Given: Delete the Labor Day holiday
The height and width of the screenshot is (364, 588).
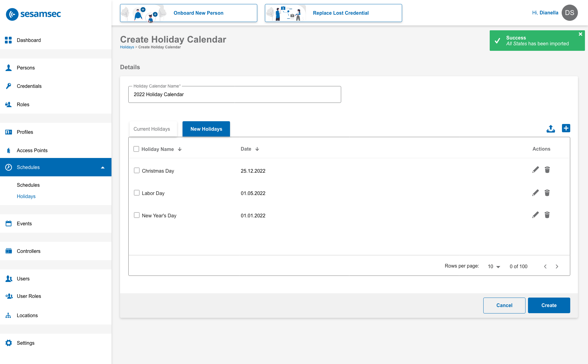Looking at the screenshot, I should tap(547, 193).
